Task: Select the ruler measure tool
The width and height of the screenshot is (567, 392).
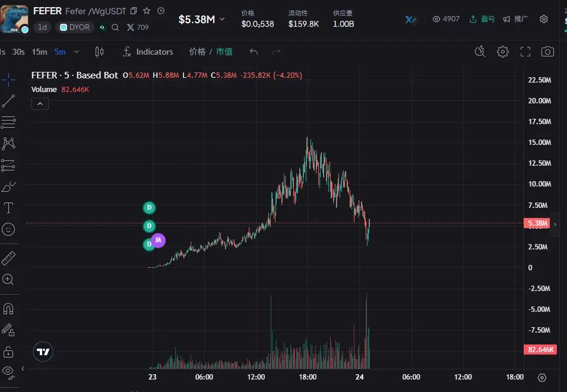Action: (x=8, y=258)
